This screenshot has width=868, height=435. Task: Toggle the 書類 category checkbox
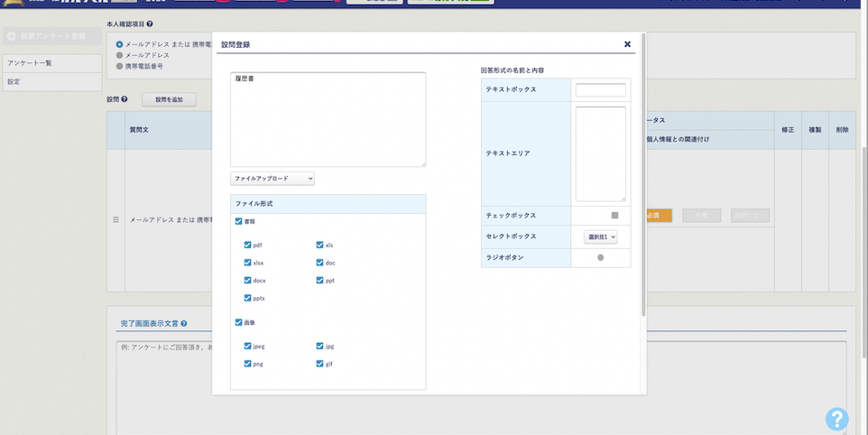click(238, 221)
